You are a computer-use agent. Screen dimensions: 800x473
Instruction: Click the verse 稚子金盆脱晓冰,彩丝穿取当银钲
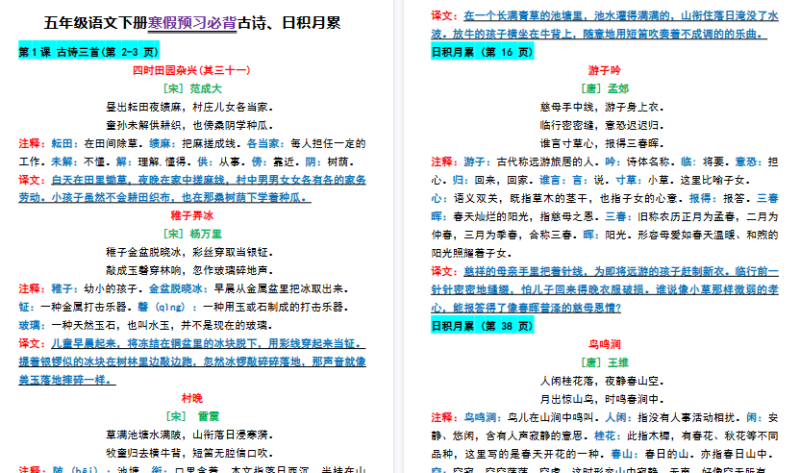pyautogui.click(x=189, y=253)
